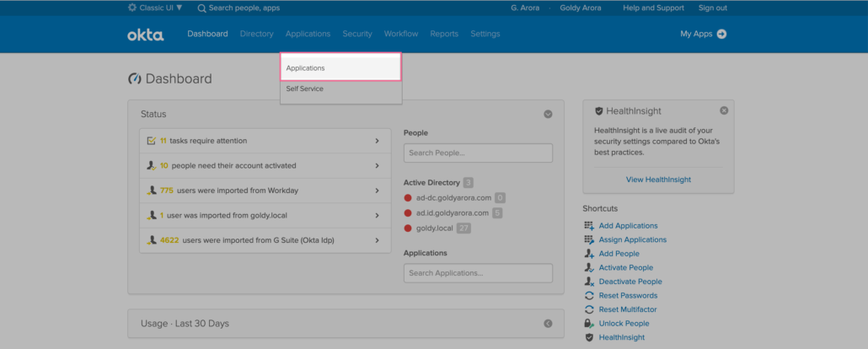Click Sign out
868x349 pixels.
713,8
